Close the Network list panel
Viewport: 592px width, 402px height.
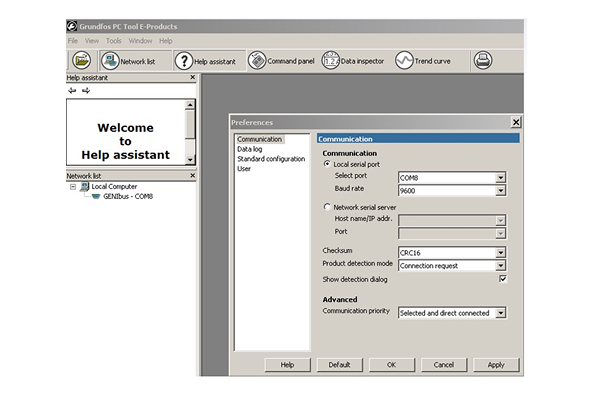(x=193, y=176)
